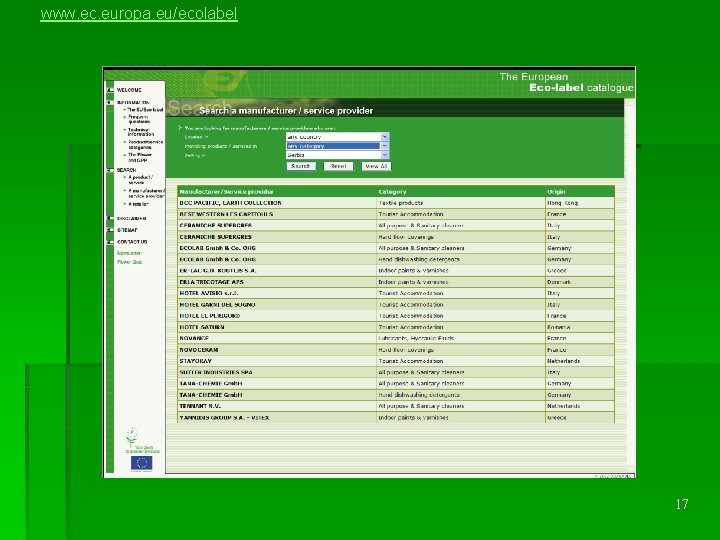720x540 pixels.
Task: Open the SEARCH section in sidebar
Action: point(126,170)
